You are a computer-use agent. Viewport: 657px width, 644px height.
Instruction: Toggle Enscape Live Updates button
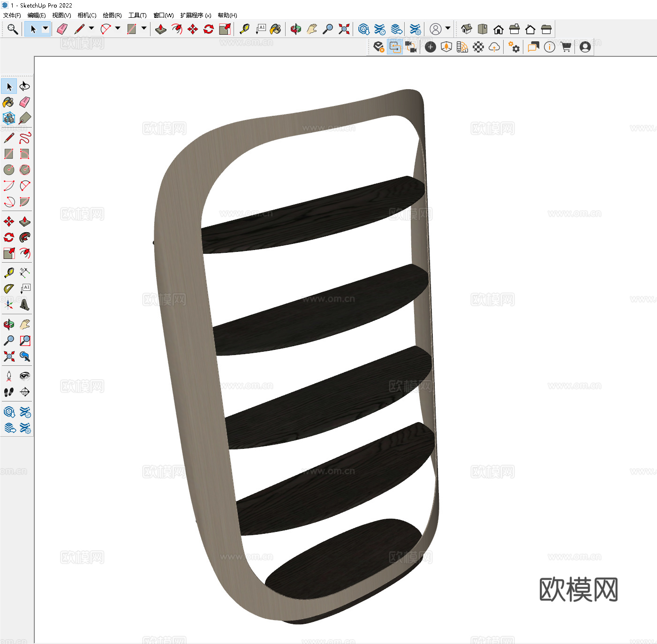(395, 47)
